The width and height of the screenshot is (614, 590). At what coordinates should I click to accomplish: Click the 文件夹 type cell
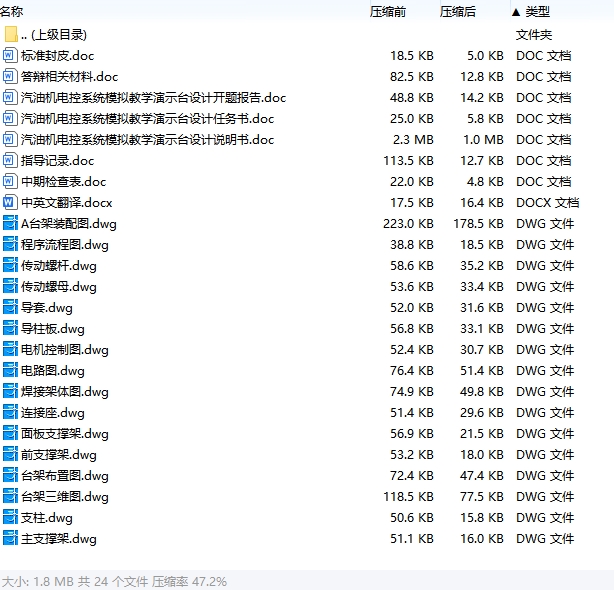534,35
